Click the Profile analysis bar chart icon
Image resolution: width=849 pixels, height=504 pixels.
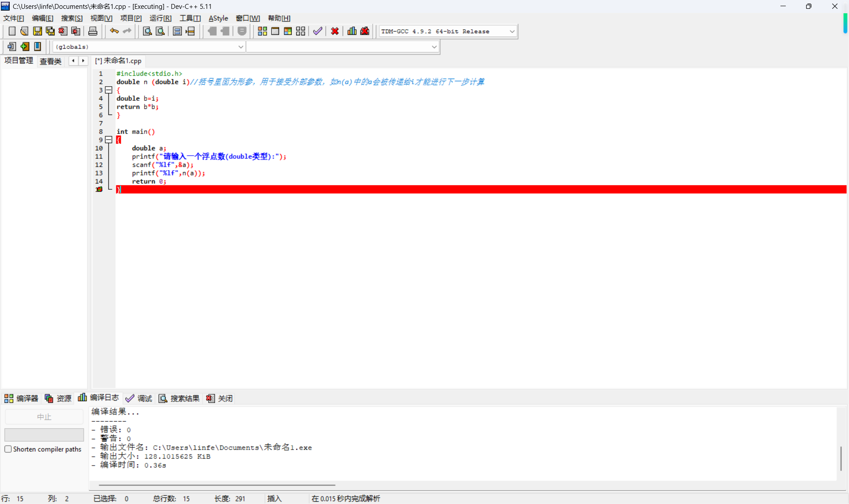(x=352, y=31)
